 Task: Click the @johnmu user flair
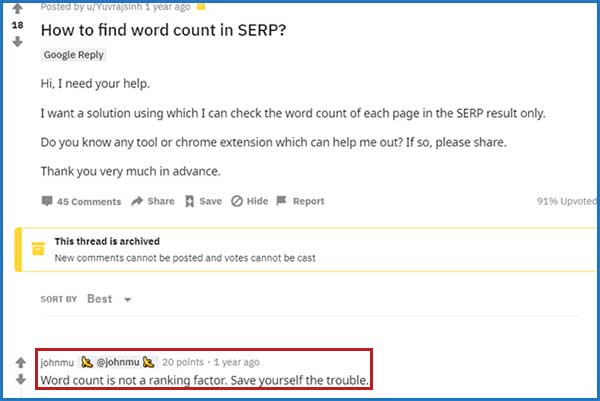118,362
